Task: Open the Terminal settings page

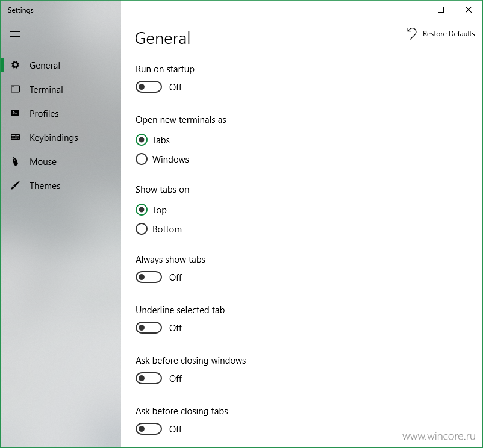Action: [46, 89]
